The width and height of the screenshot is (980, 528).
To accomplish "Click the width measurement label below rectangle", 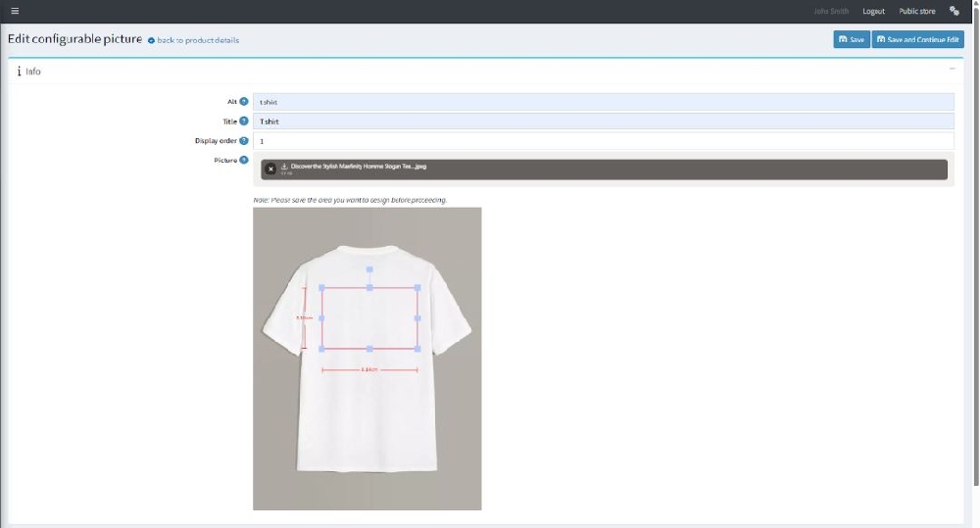I will 369,370.
